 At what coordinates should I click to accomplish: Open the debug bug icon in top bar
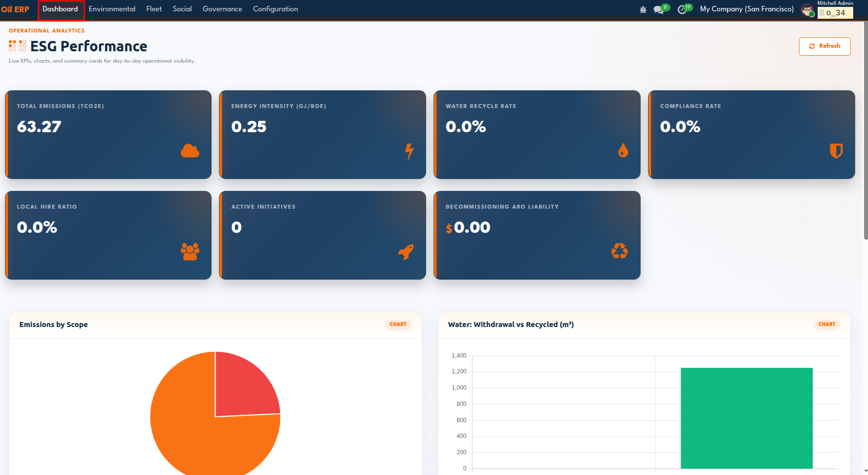(x=643, y=9)
